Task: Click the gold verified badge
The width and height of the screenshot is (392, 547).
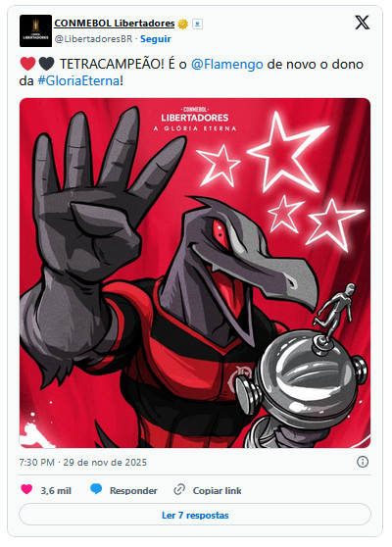Action: (x=182, y=25)
